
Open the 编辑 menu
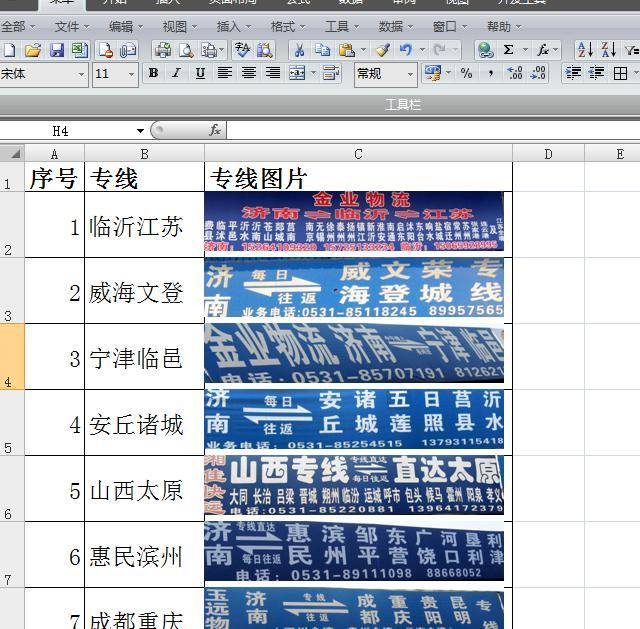(x=126, y=27)
